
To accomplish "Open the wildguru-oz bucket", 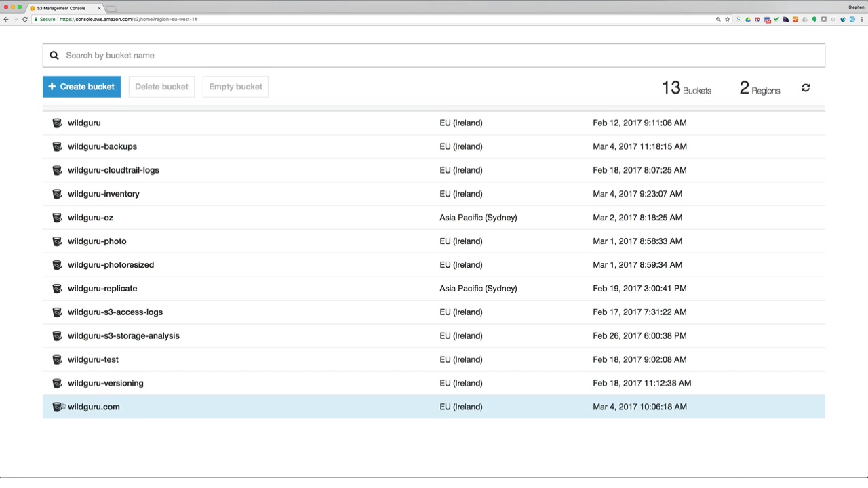I will click(90, 218).
